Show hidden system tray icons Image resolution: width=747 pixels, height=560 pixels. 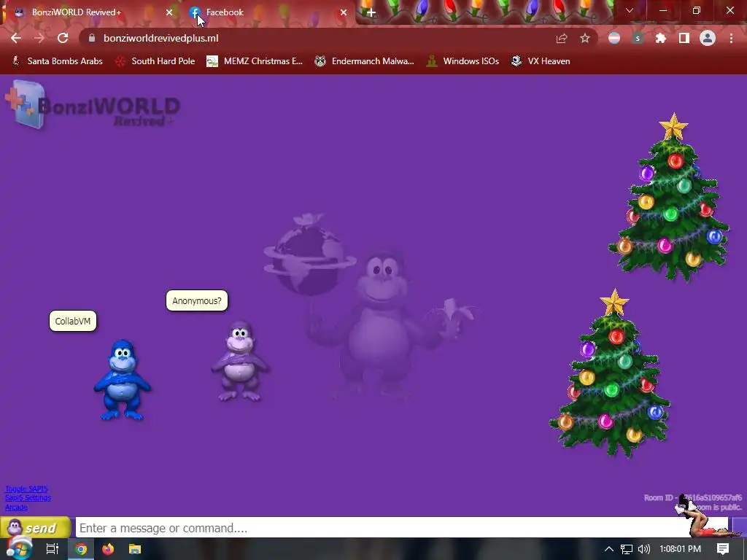coord(609,549)
